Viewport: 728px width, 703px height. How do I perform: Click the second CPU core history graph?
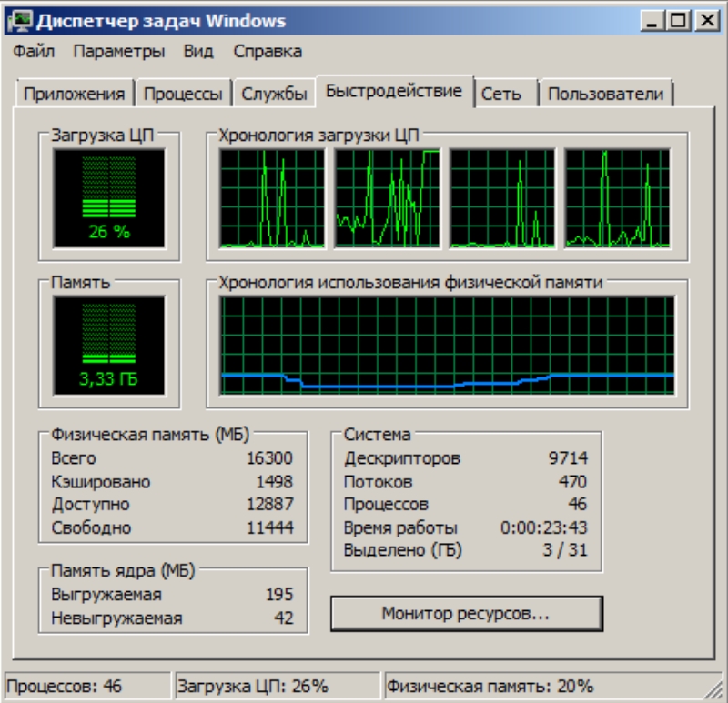(388, 198)
